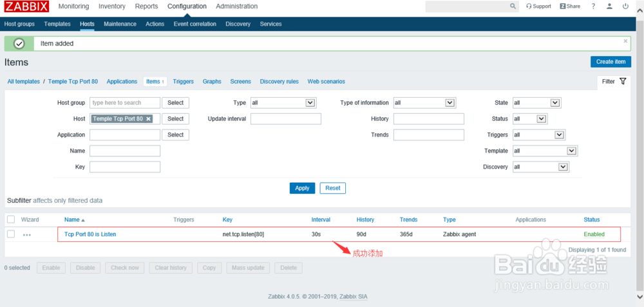Open the help question mark
This screenshot has width=644, height=307.
click(x=594, y=6)
